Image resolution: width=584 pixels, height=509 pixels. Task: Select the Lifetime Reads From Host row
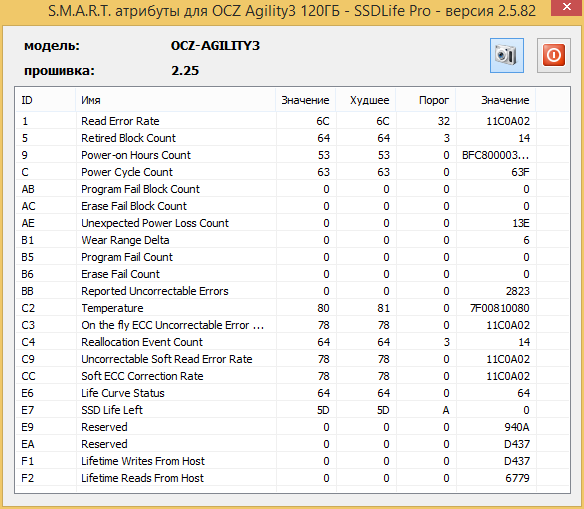[x=292, y=478]
